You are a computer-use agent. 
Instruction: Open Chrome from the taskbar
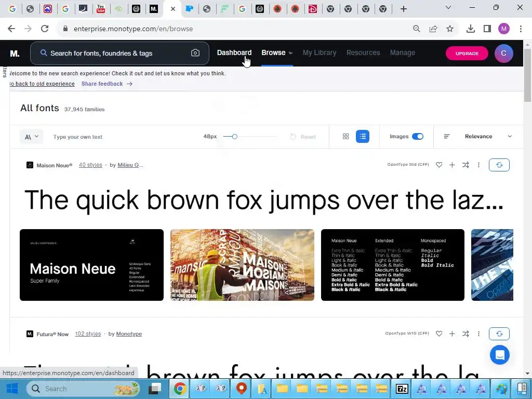pyautogui.click(x=180, y=389)
